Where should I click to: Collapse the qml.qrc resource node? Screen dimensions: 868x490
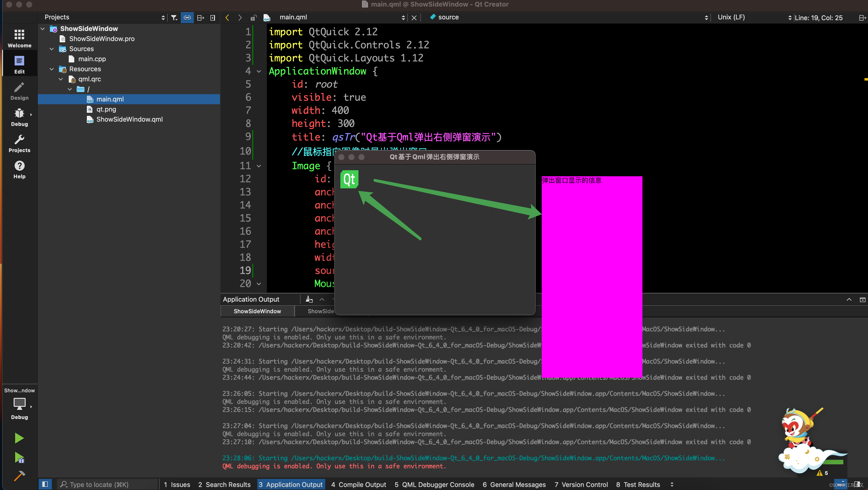(61, 79)
